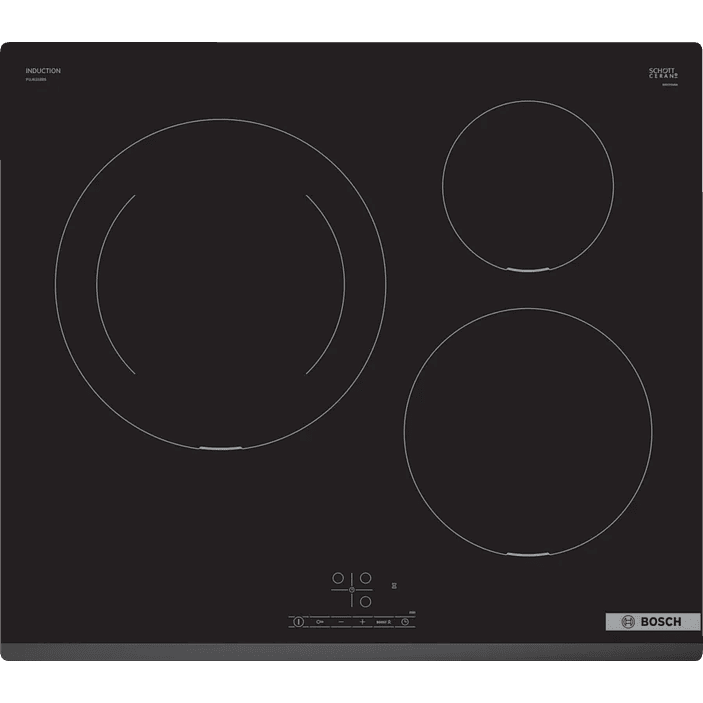Tap the hourglass residual indicator icon
The width and height of the screenshot is (703, 703).
pyautogui.click(x=396, y=584)
